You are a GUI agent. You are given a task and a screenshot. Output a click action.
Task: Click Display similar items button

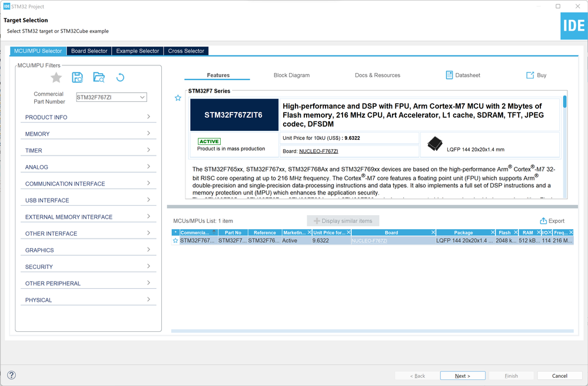click(343, 221)
